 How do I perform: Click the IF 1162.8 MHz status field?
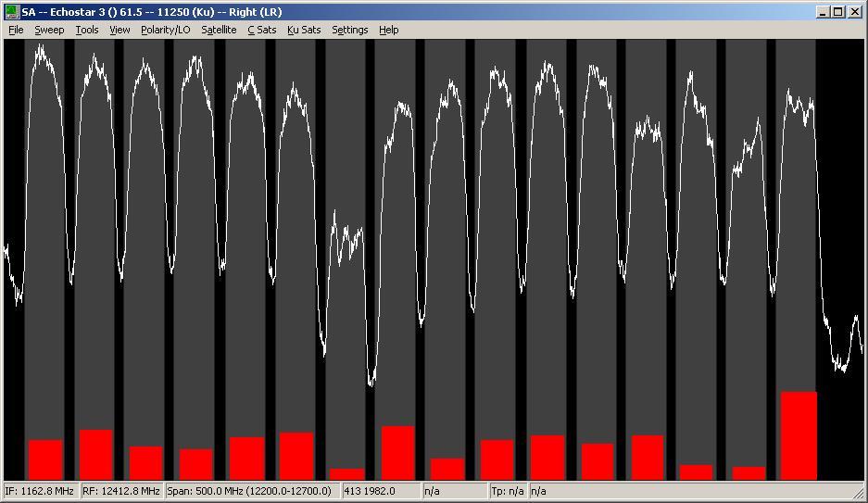coord(41,491)
